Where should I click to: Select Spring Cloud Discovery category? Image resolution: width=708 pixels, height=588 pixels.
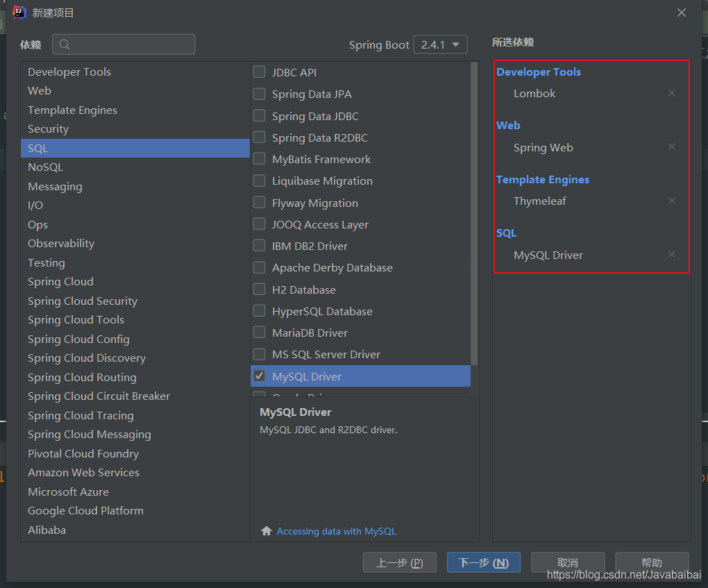[x=135, y=358]
